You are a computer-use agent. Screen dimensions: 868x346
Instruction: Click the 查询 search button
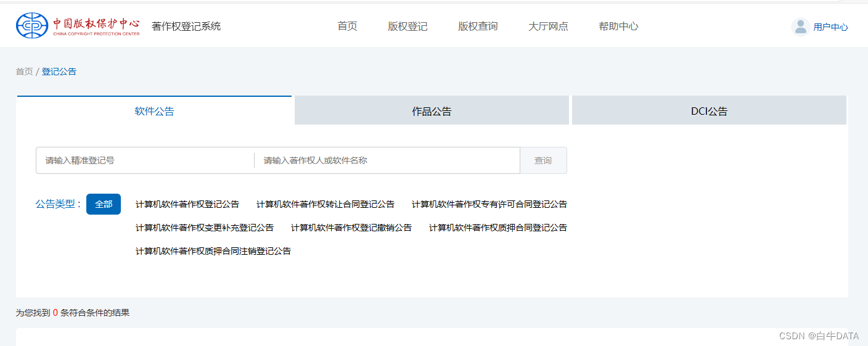[x=543, y=160]
